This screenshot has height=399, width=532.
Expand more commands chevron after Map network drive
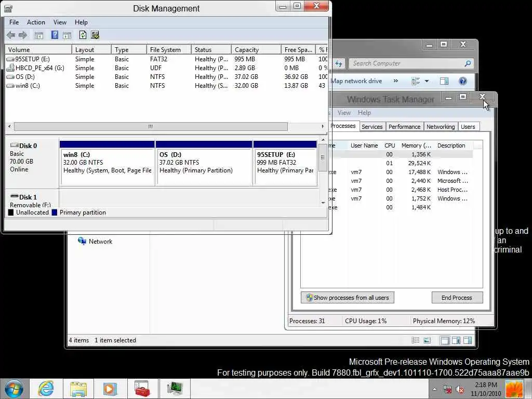pyautogui.click(x=395, y=81)
